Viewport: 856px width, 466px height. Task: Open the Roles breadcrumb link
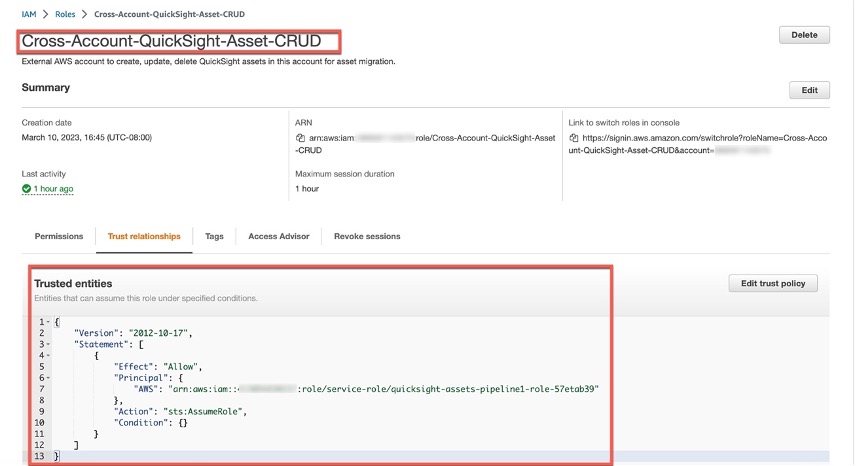(x=65, y=14)
